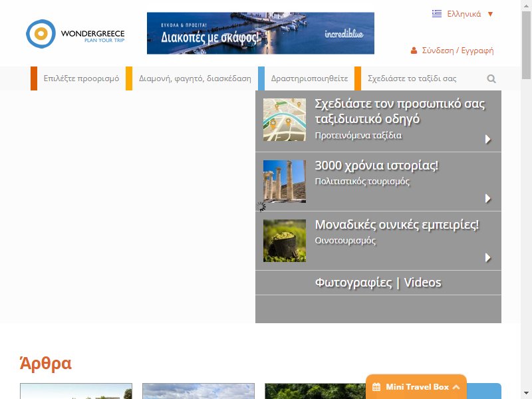Click the grape basket thumbnail

tap(285, 241)
